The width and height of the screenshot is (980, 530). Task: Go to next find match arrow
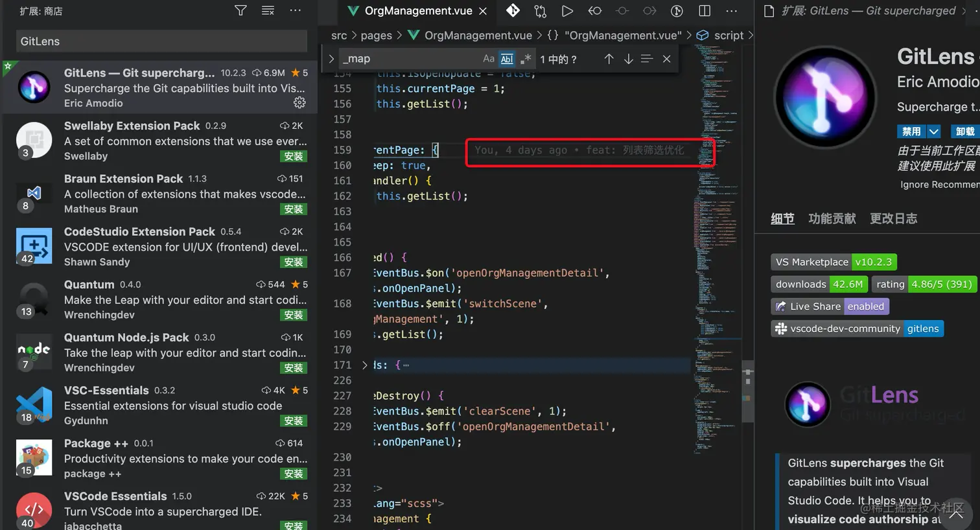click(628, 59)
